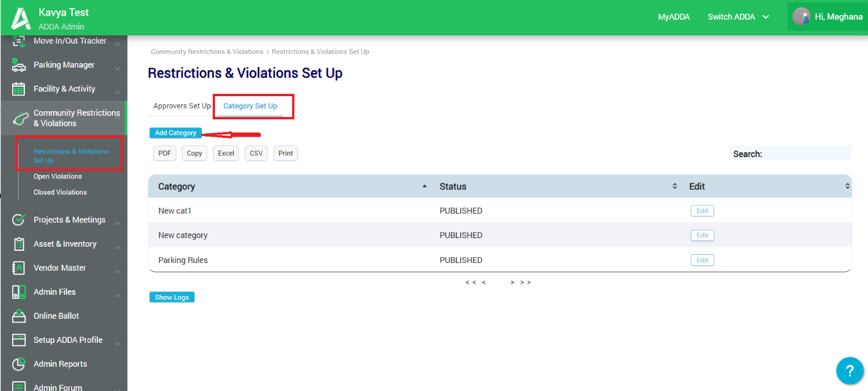The height and width of the screenshot is (391, 868).
Task: Switch to Category Set Up tab
Action: pyautogui.click(x=250, y=106)
